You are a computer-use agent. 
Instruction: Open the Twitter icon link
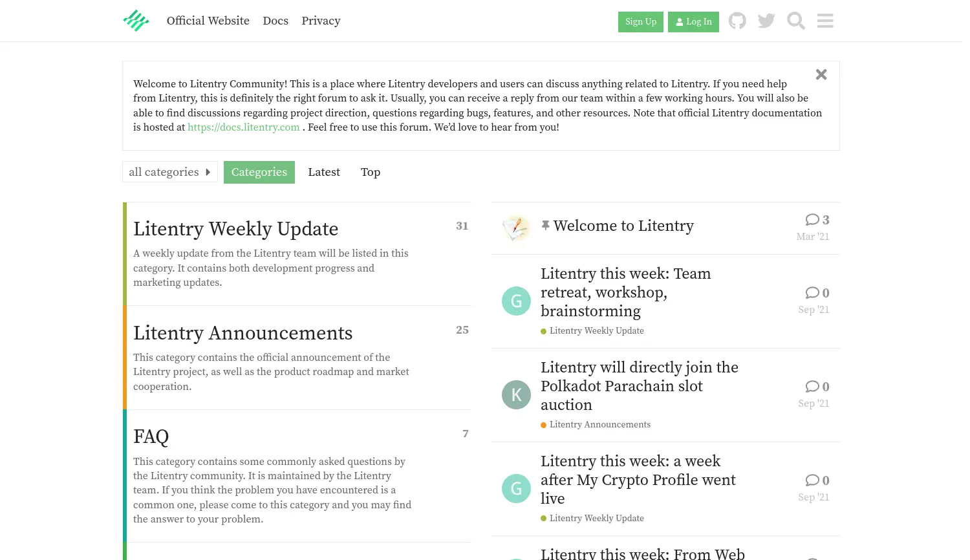coord(766,21)
